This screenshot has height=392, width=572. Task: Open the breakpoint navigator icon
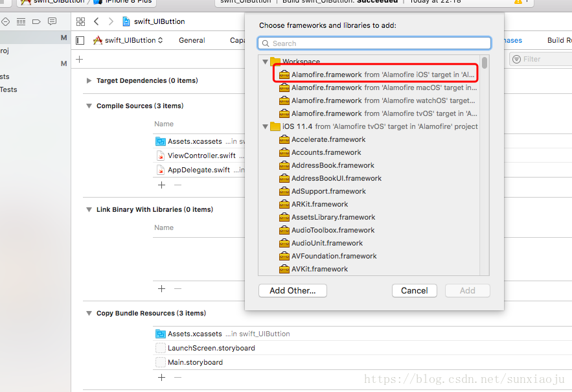36,21
